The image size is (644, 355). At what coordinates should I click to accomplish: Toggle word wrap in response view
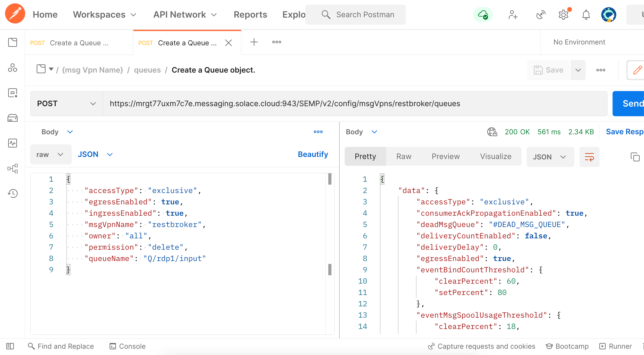tap(589, 157)
